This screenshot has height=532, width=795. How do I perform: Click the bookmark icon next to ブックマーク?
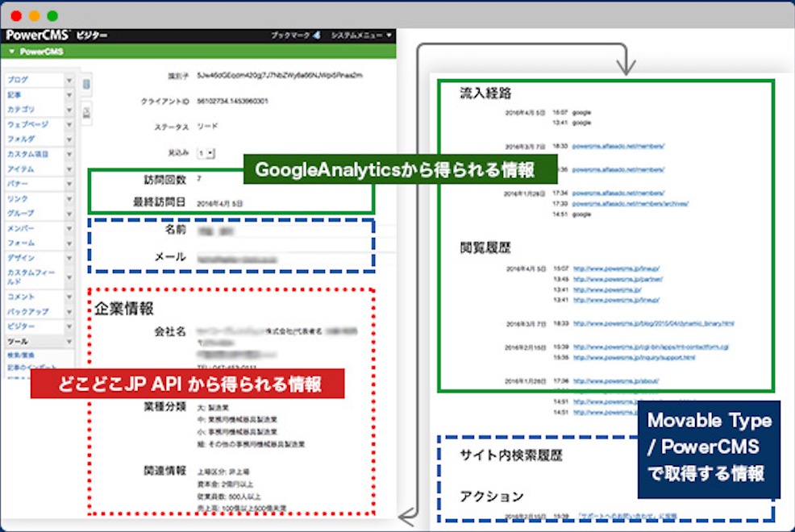click(x=316, y=35)
